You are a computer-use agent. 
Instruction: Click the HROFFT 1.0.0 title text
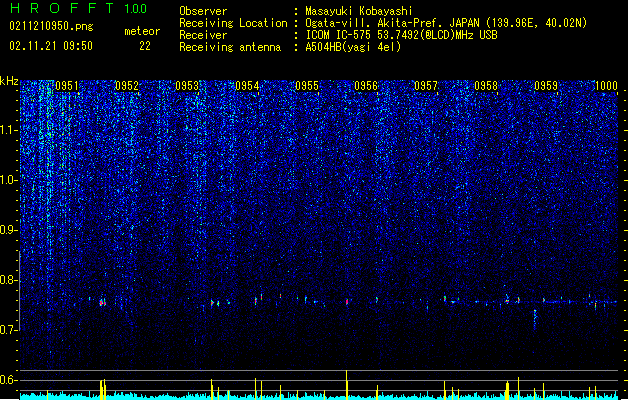point(78,8)
